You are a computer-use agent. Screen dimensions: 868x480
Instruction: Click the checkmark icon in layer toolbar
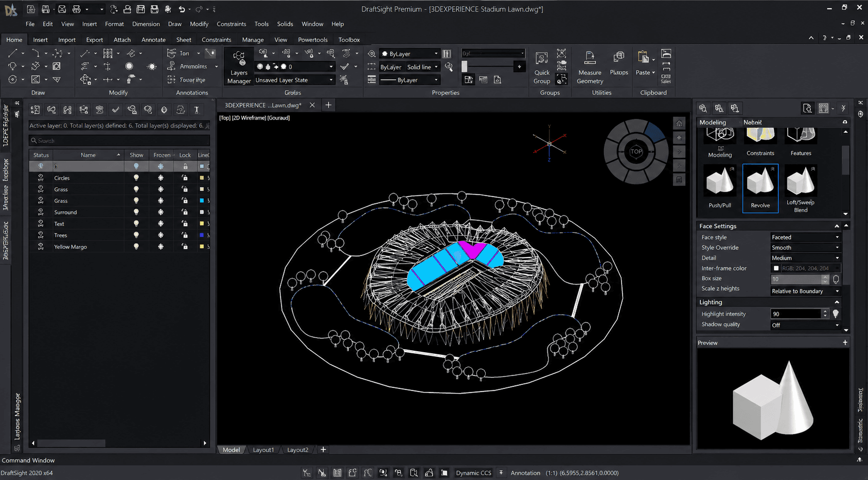coord(116,110)
